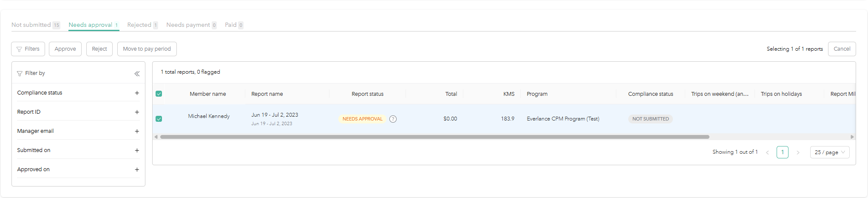Image resolution: width=868 pixels, height=198 pixels.
Task: Go to previous page arrow
Action: [x=767, y=152]
